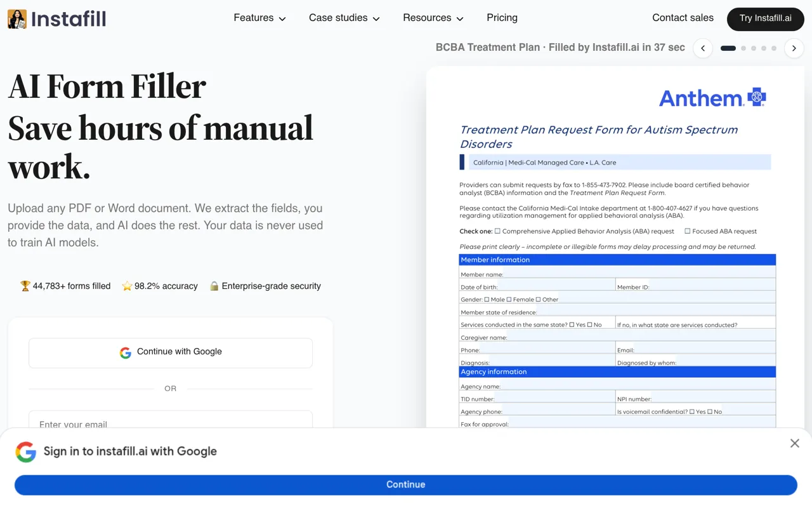Click the Member name field on form
The width and height of the screenshot is (812, 508).
coord(617,272)
